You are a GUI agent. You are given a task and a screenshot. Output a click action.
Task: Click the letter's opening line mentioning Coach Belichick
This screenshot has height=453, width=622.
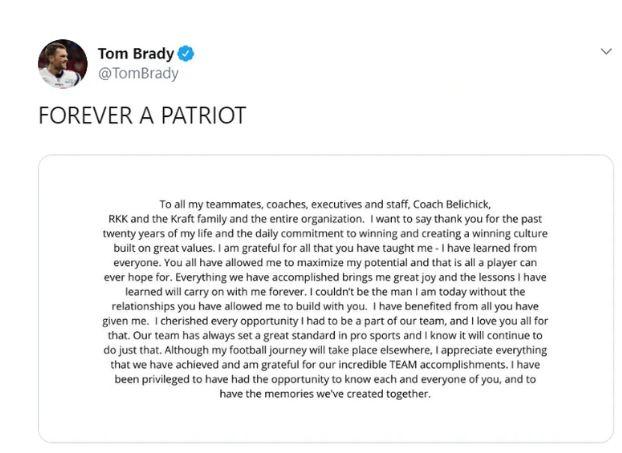(x=325, y=205)
